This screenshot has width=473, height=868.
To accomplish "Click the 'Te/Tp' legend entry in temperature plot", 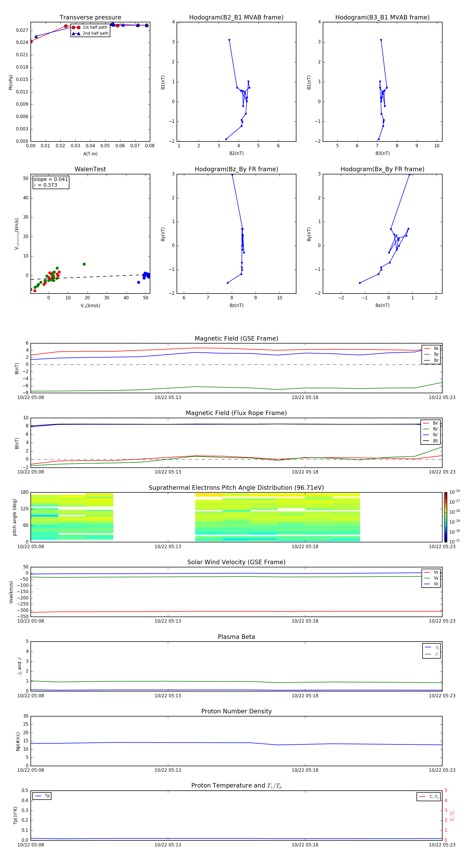I will pyautogui.click(x=429, y=796).
